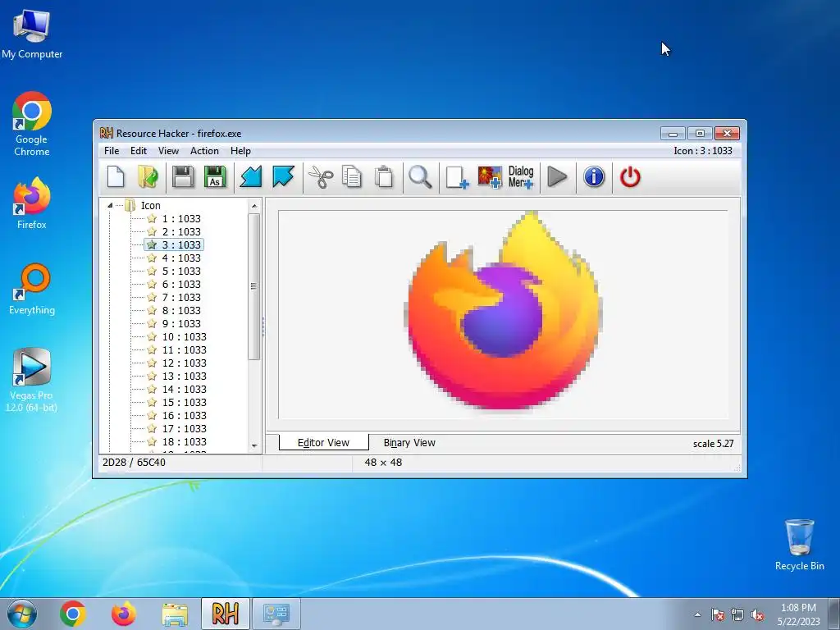Select tree item 10 : 1033
The height and width of the screenshot is (630, 840).
click(184, 337)
